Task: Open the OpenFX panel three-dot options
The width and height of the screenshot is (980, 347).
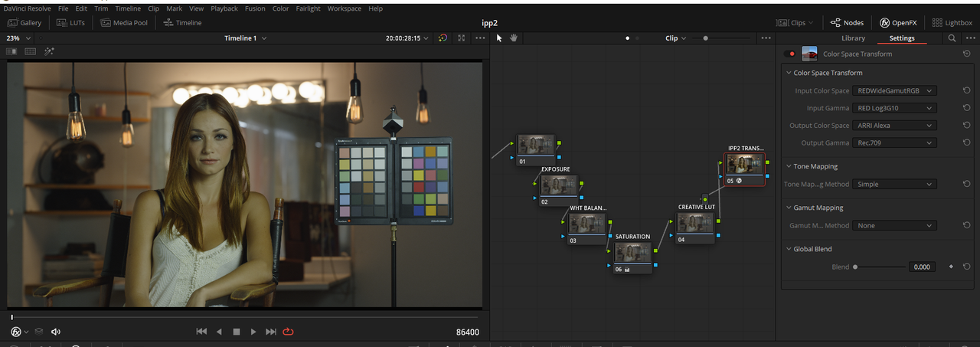Action: (969, 38)
